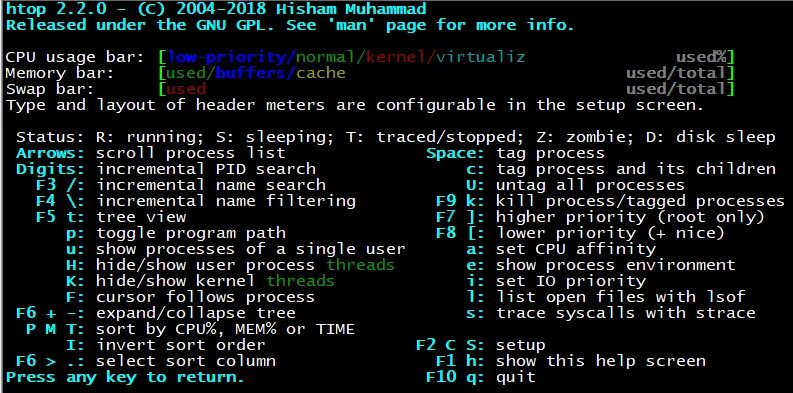Click the blue 'buffers/' legend text
The height and width of the screenshot is (393, 793).
[x=256, y=73]
